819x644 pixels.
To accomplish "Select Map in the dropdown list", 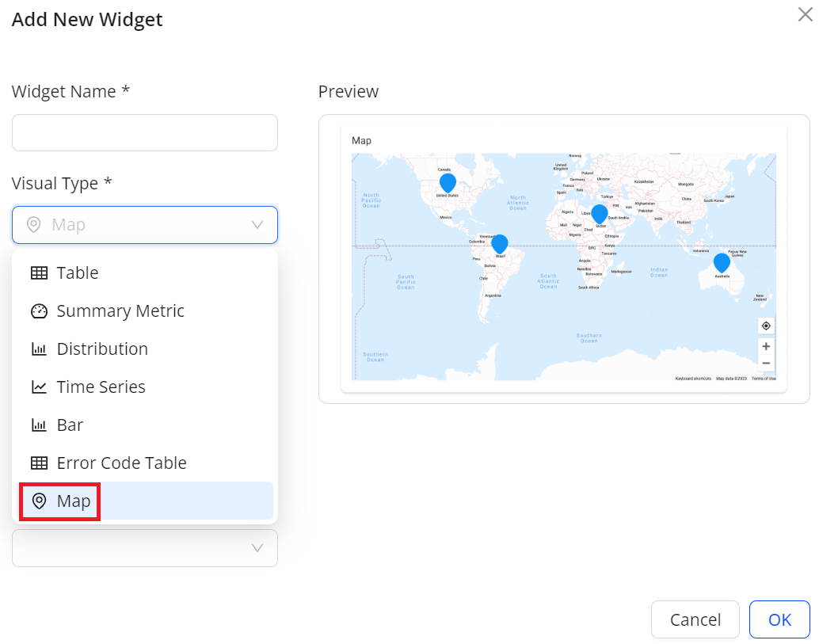I will point(73,501).
